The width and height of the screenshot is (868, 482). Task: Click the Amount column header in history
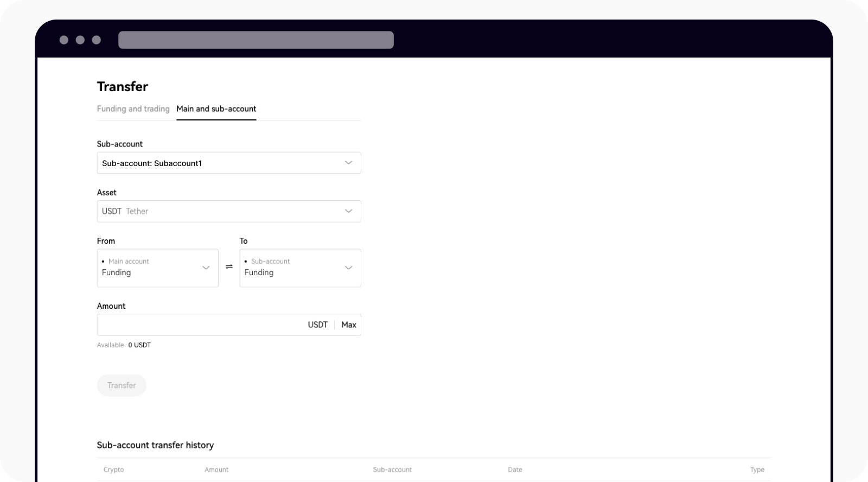tap(216, 470)
